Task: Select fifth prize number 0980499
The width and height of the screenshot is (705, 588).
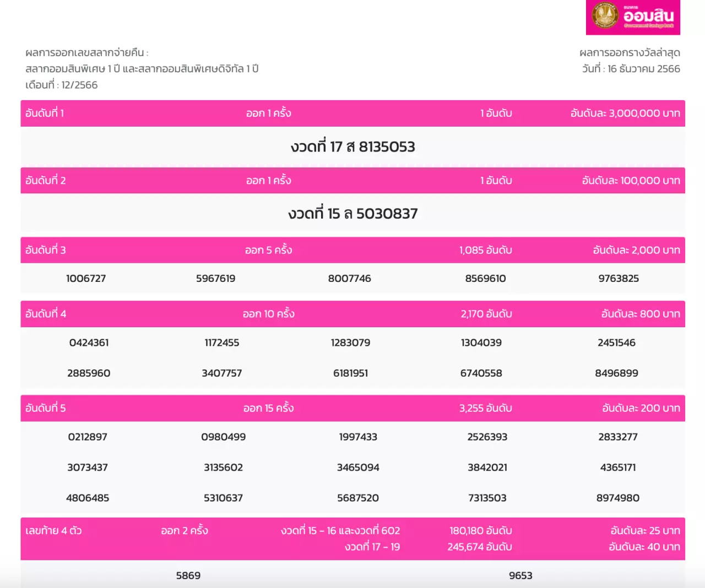Action: [x=224, y=437]
